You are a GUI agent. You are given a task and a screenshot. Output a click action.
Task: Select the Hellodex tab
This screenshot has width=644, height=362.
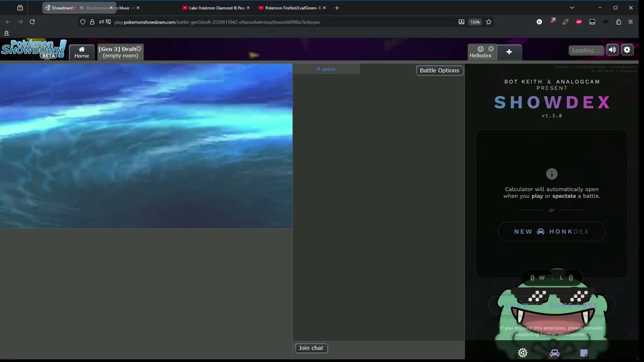pos(480,52)
